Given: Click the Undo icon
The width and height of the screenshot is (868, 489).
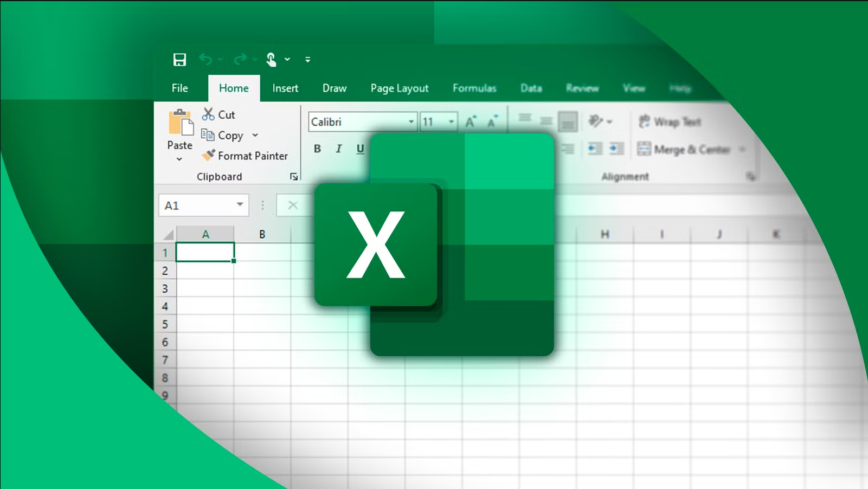Looking at the screenshot, I should pos(206,59).
